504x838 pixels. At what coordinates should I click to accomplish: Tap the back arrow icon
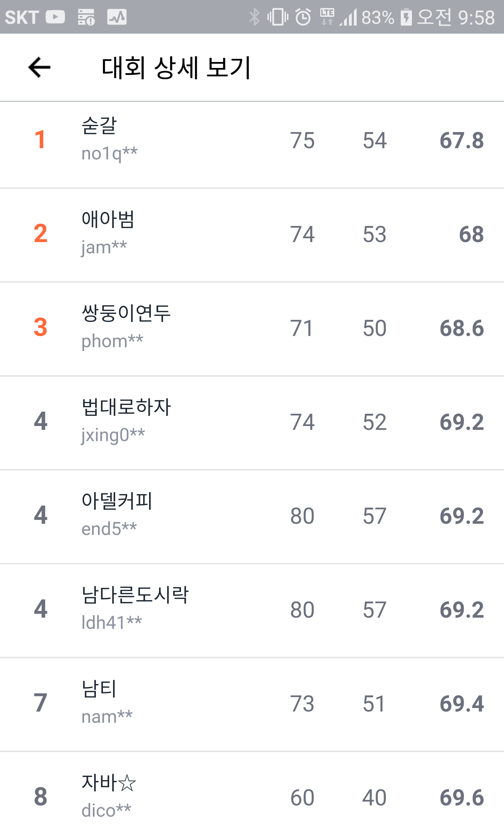[x=40, y=67]
